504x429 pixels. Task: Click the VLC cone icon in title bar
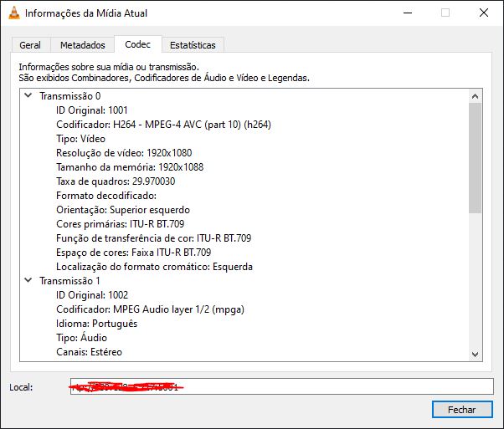tap(13, 13)
